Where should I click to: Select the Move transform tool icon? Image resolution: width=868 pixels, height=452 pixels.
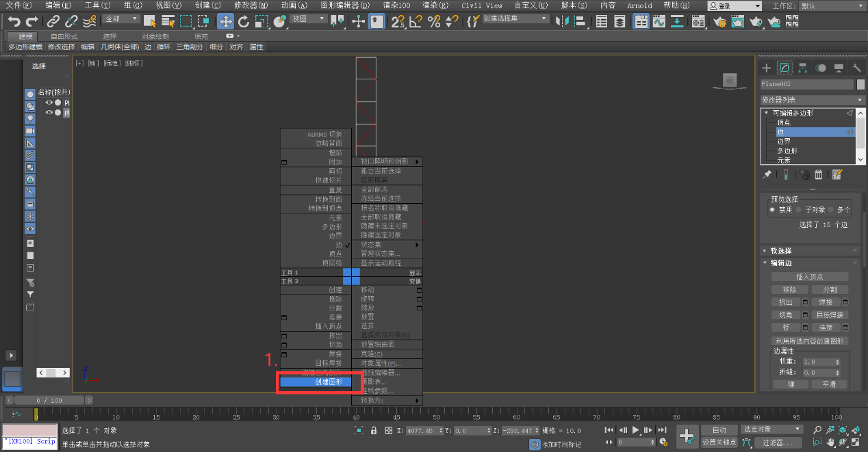pos(226,22)
